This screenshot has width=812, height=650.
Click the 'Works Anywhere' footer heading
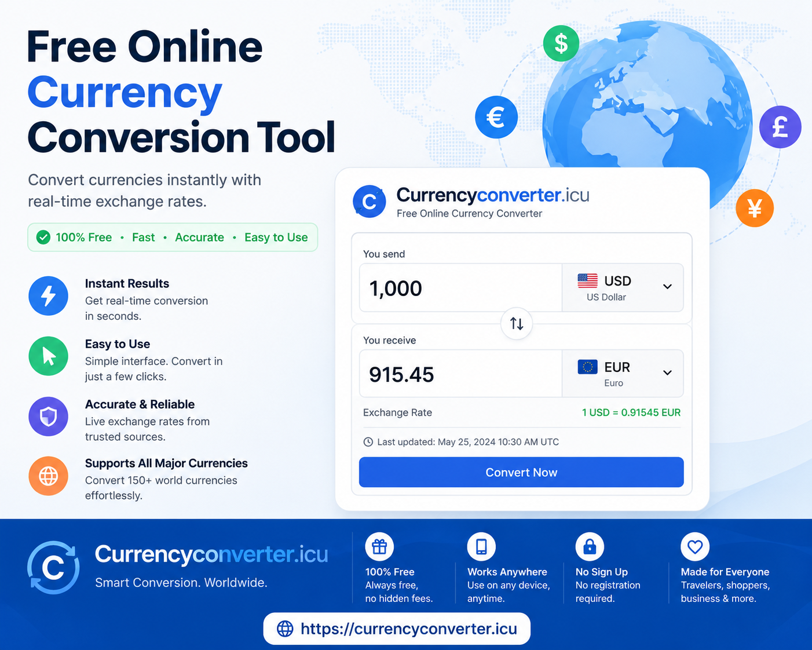coord(507,572)
